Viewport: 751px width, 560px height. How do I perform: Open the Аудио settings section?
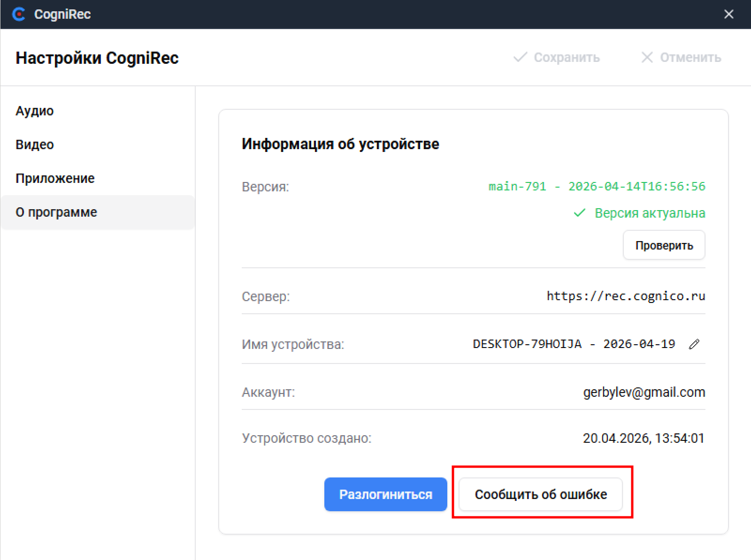coord(35,111)
